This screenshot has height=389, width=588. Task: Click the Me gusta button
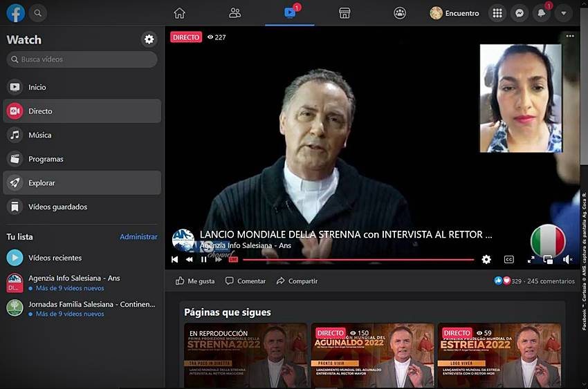tap(195, 281)
